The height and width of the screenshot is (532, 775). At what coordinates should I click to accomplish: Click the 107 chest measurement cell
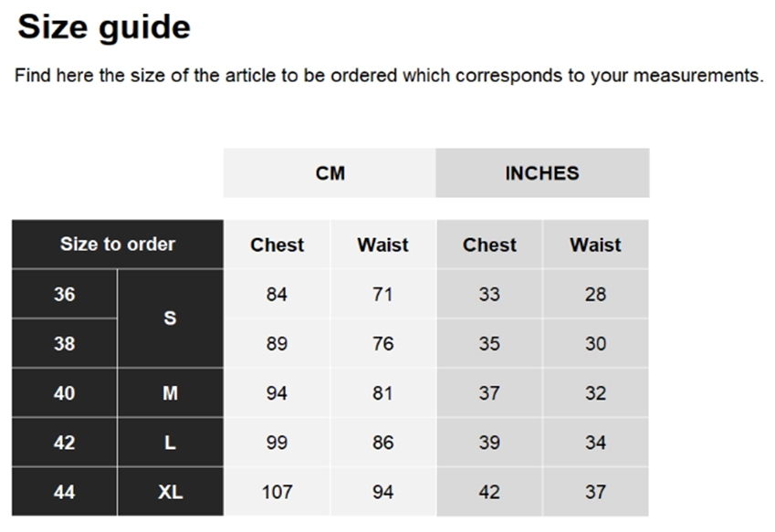pyautogui.click(x=277, y=492)
